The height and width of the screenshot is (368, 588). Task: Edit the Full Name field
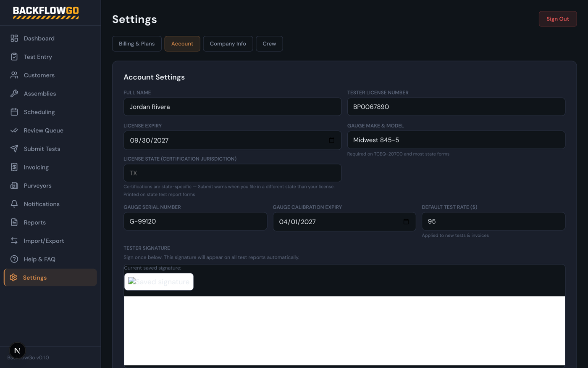click(x=232, y=107)
